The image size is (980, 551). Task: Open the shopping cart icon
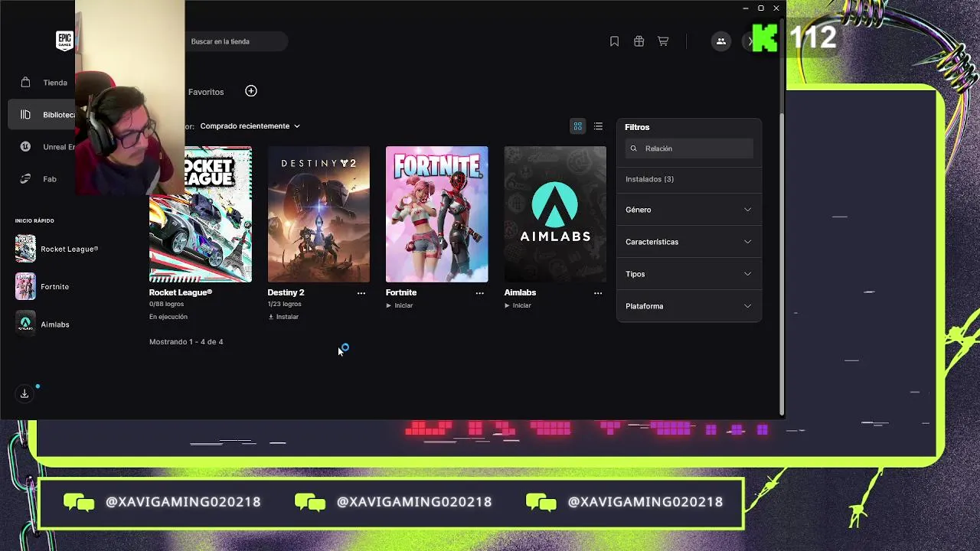coord(663,41)
